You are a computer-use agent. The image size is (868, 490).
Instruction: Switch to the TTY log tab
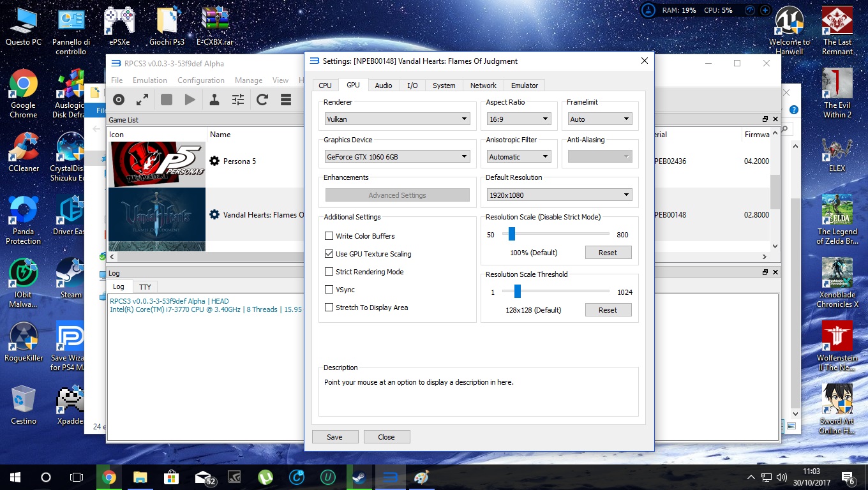[145, 287]
